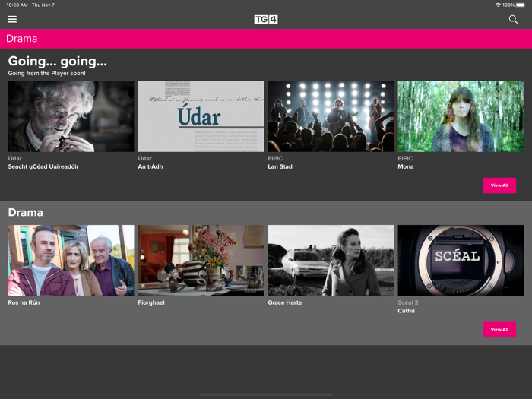Select the Mona title text
Viewport: 532px width, 399px height.
(405, 166)
